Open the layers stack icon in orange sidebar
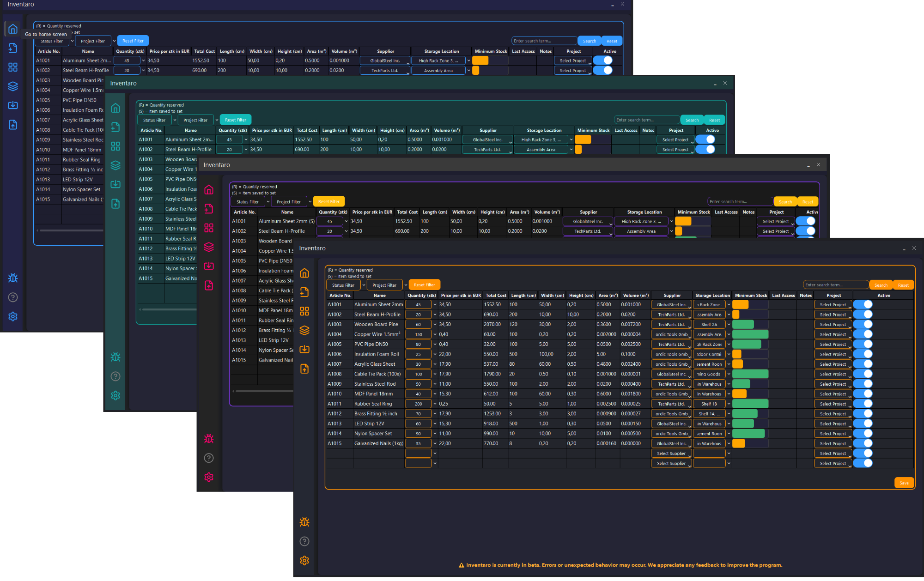The height and width of the screenshot is (581, 924). (304, 331)
